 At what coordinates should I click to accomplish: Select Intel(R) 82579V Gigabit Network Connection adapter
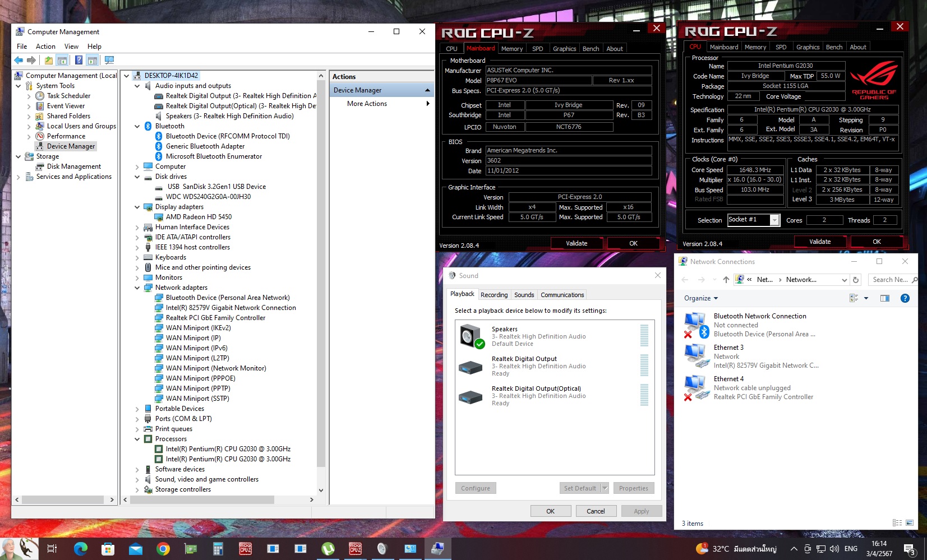tap(231, 308)
